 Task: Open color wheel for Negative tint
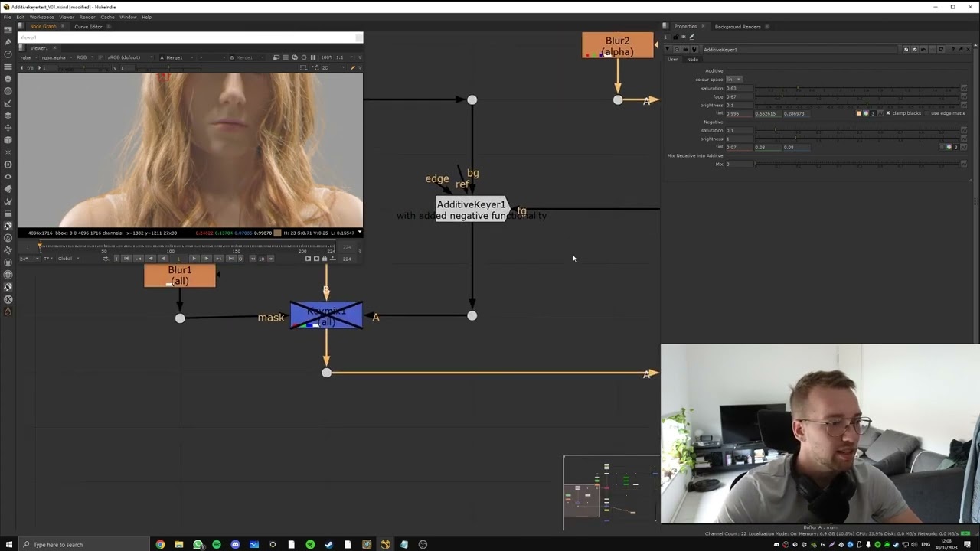949,147
